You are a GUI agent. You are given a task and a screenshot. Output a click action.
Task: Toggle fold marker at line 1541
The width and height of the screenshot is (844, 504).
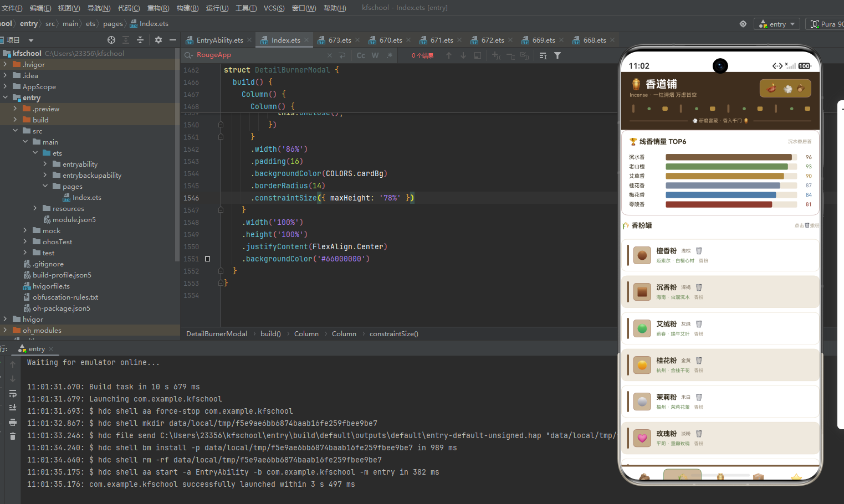coord(221,137)
